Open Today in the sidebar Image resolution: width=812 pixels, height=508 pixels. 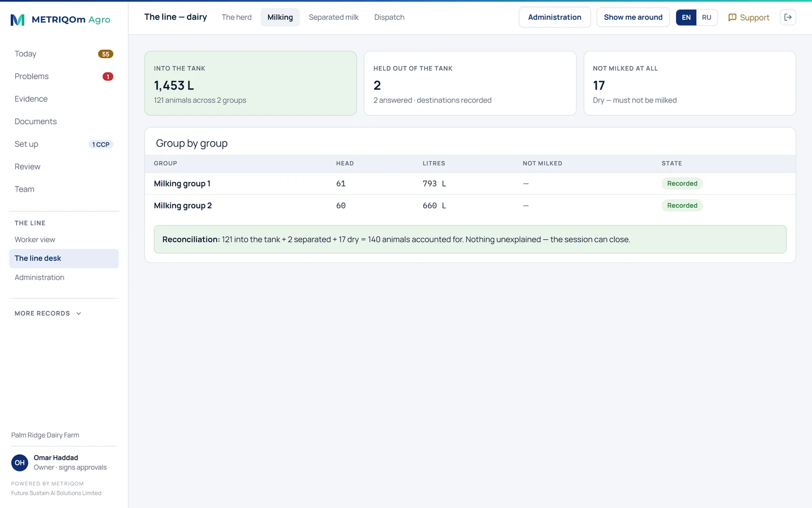click(x=64, y=54)
